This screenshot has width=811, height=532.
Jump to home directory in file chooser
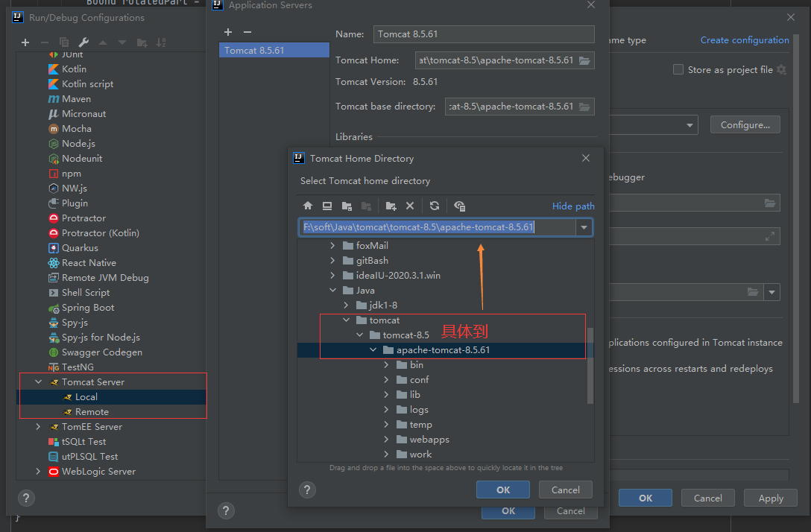308,206
